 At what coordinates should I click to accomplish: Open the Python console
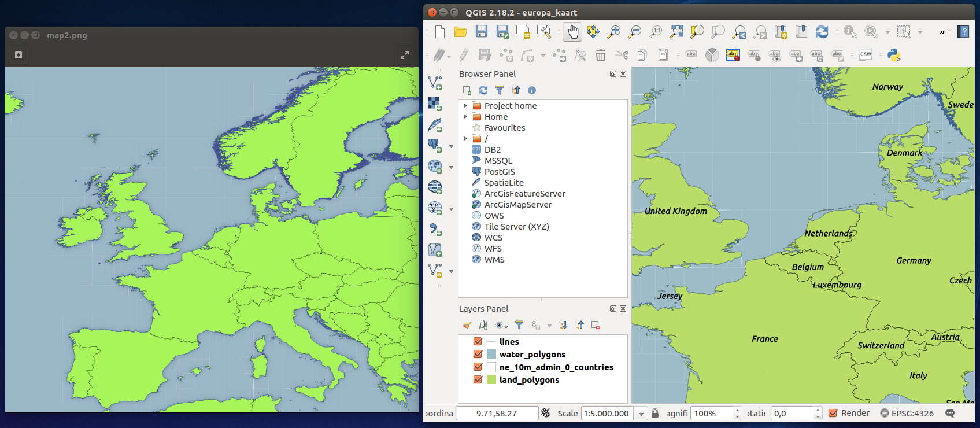[x=894, y=55]
